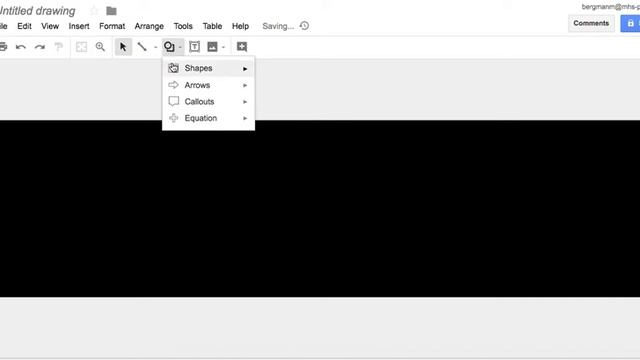Click the add comment icon
Image resolution: width=640 pixels, height=360 pixels.
point(242,47)
